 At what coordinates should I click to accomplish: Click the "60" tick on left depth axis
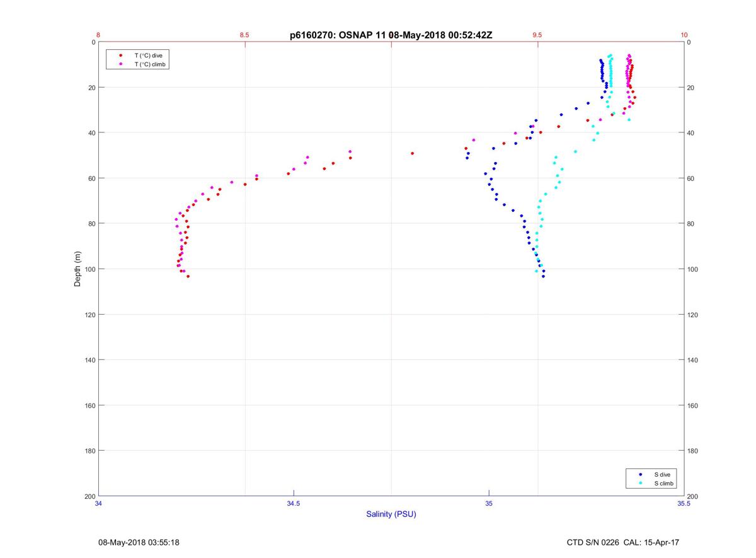(91, 178)
